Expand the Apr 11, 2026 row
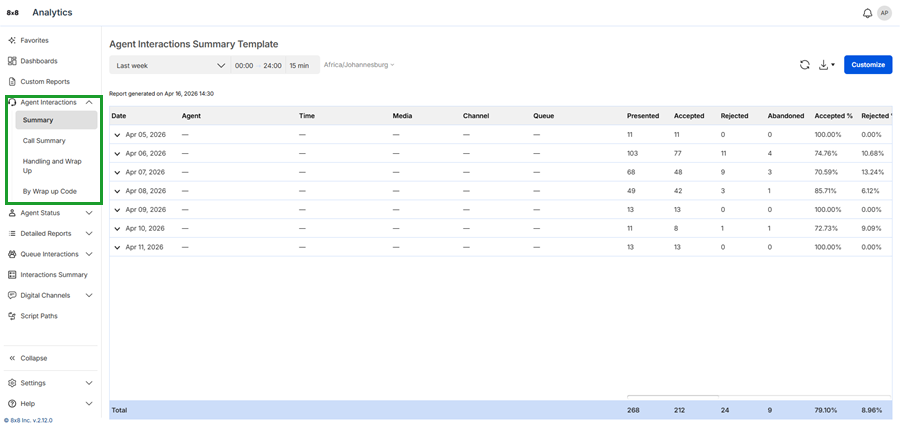 coord(118,247)
